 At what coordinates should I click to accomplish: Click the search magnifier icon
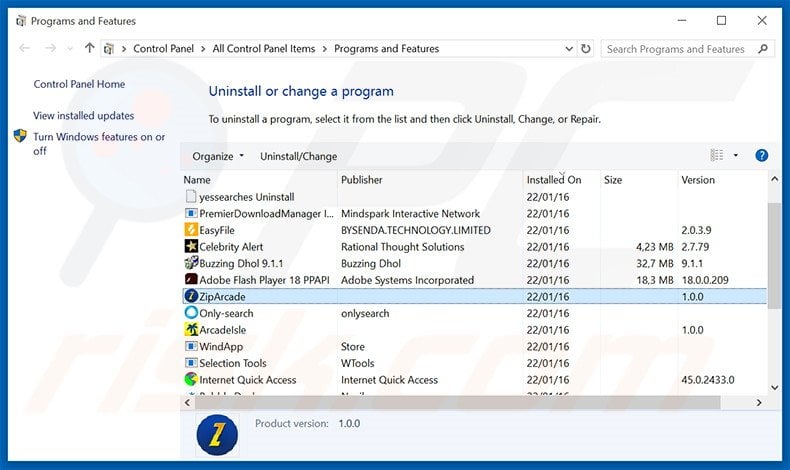click(763, 49)
